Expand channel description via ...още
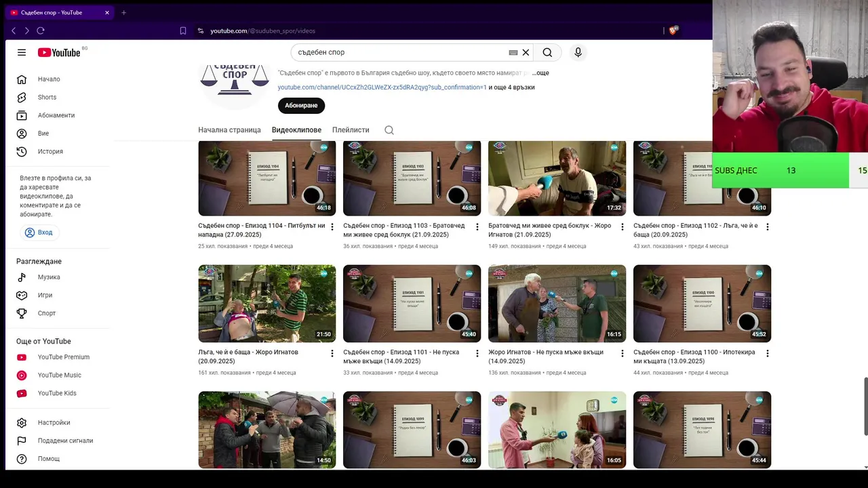 [540, 73]
